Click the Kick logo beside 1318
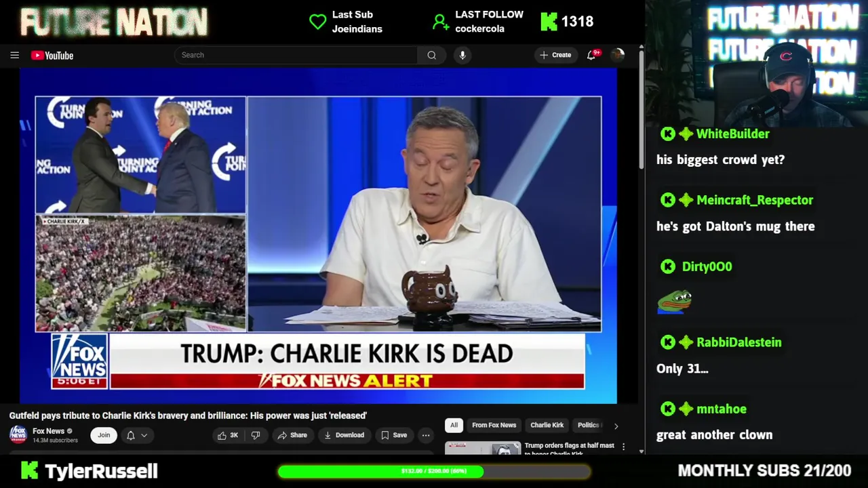Image resolution: width=868 pixels, height=488 pixels. (548, 22)
